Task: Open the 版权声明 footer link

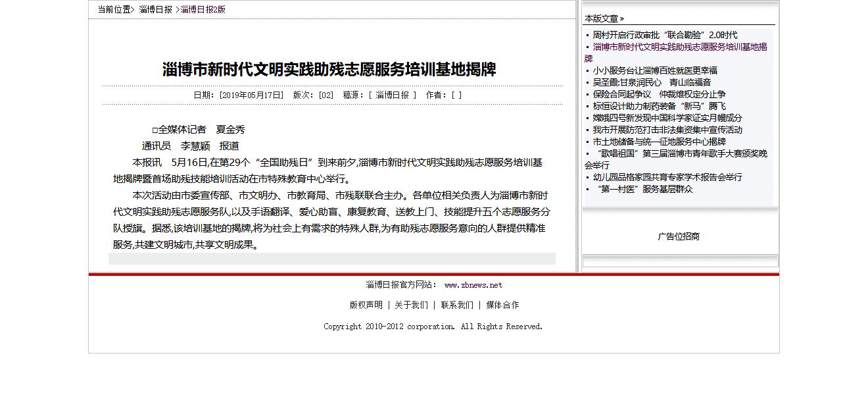Action: [x=366, y=305]
